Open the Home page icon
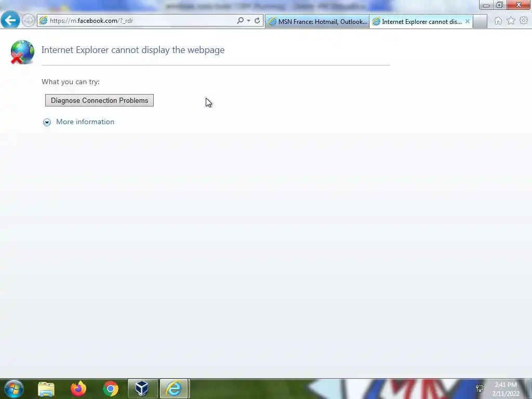Screen dimensions: 532x399 [x=498, y=21]
